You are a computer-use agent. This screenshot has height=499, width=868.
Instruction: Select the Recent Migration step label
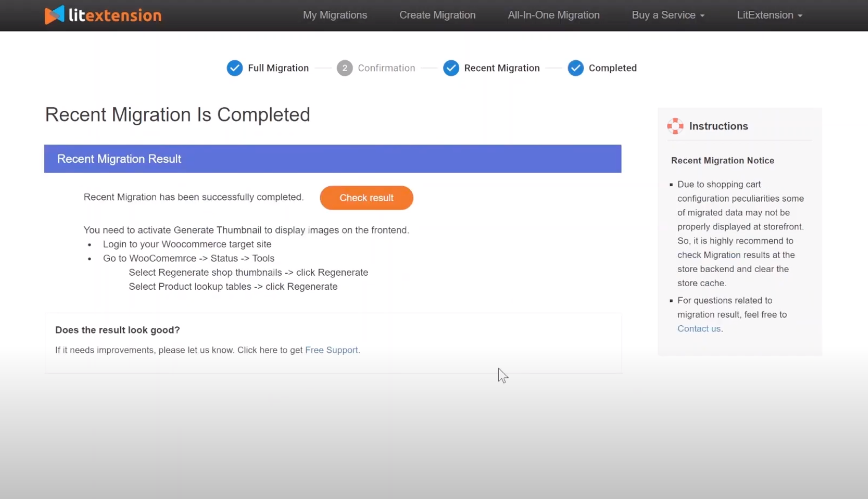502,68
